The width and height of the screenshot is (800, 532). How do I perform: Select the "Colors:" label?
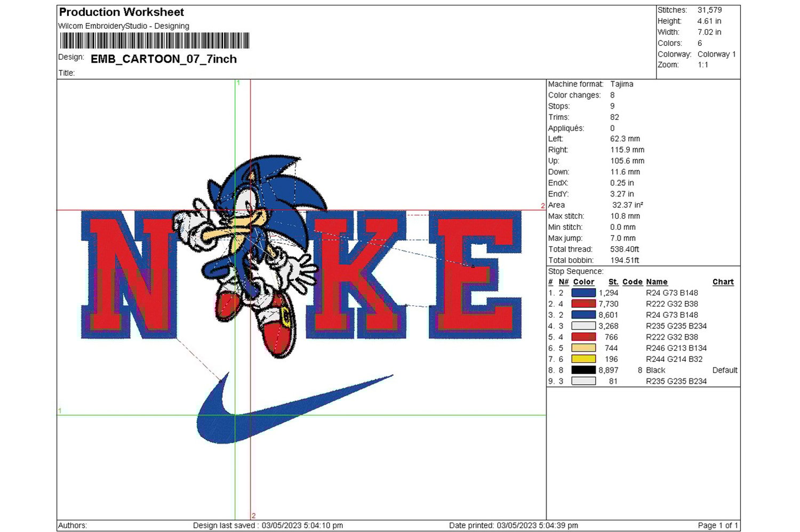click(670, 43)
